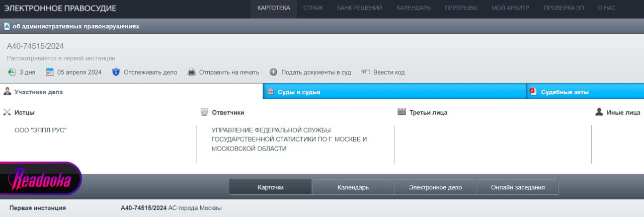The width and height of the screenshot is (644, 217).
Task: Click the green clock icon beside 3 дня
Action: pyautogui.click(x=12, y=72)
